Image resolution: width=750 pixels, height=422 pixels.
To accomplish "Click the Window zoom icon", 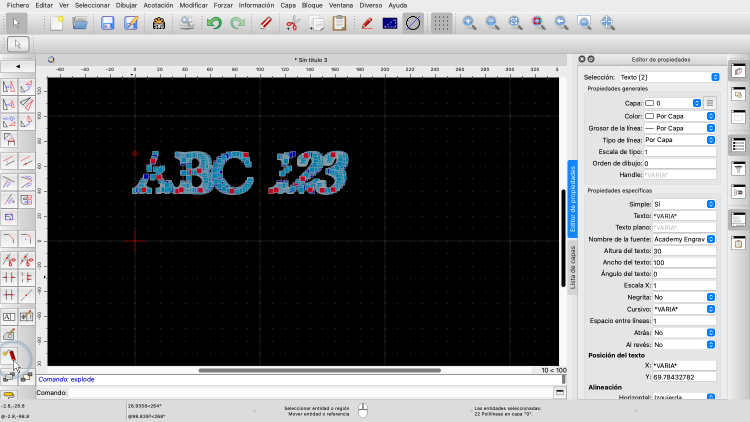I will coord(585,23).
